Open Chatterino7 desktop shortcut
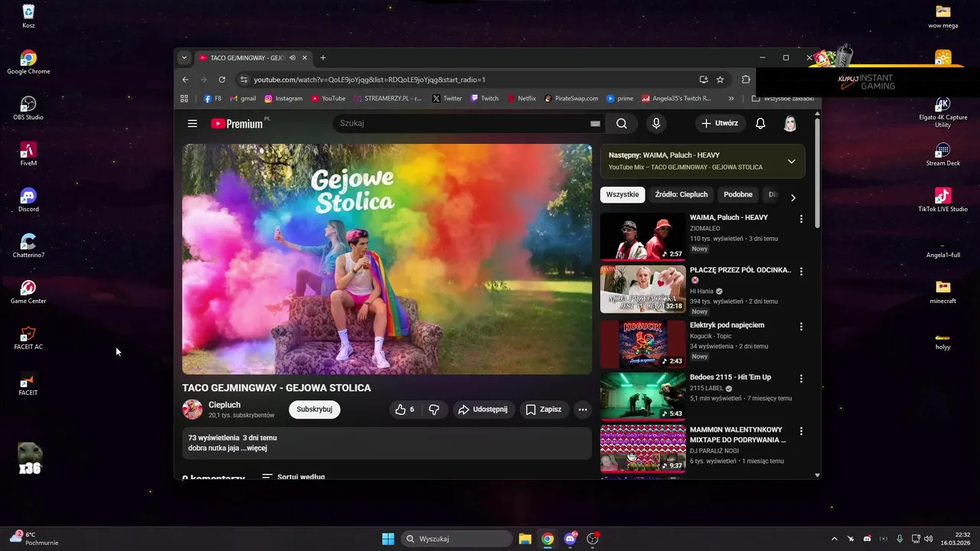Image resolution: width=980 pixels, height=551 pixels. coord(28,246)
